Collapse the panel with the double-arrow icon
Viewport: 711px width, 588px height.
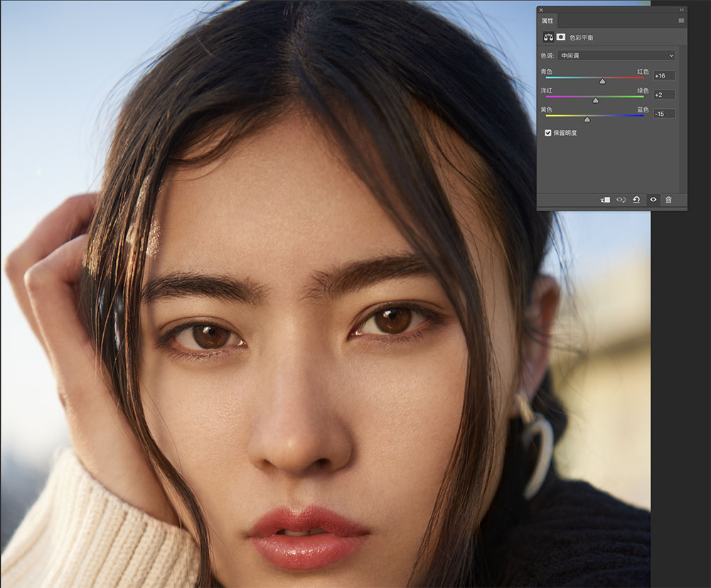click(682, 9)
